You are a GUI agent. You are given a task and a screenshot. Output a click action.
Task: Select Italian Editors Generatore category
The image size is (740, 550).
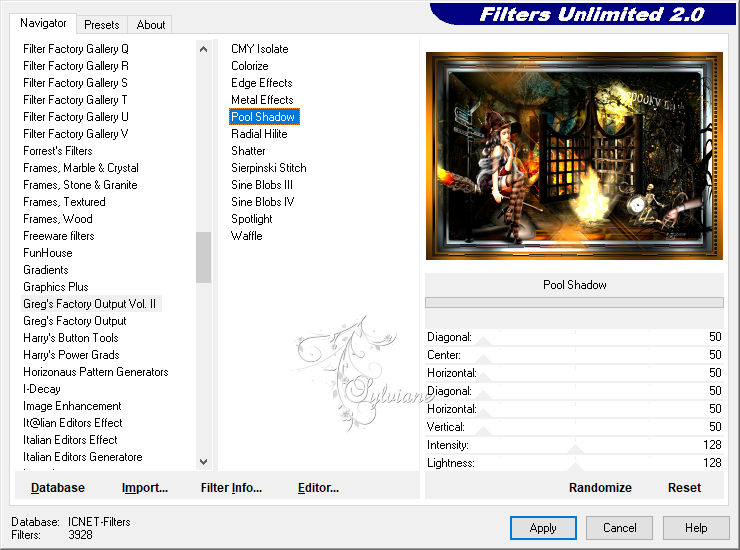(x=83, y=457)
